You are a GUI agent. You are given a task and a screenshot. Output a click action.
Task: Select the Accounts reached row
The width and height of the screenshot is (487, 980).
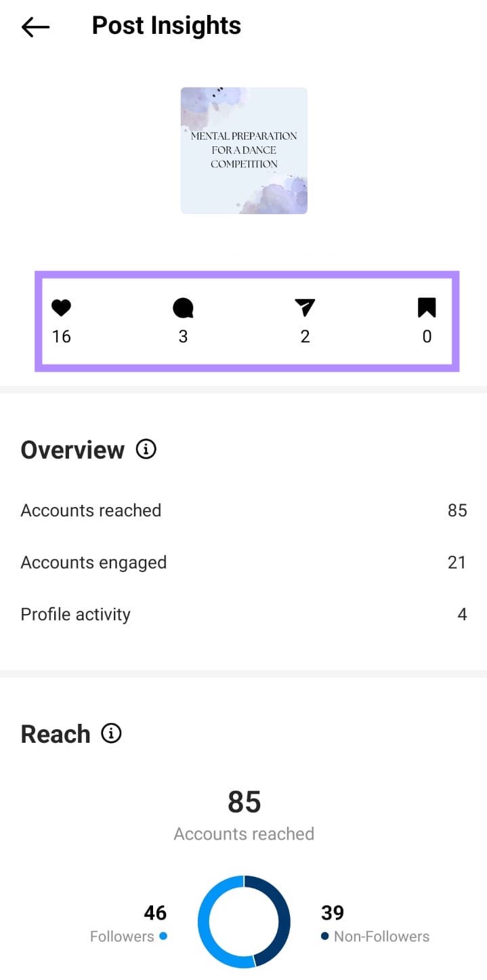coord(244,510)
